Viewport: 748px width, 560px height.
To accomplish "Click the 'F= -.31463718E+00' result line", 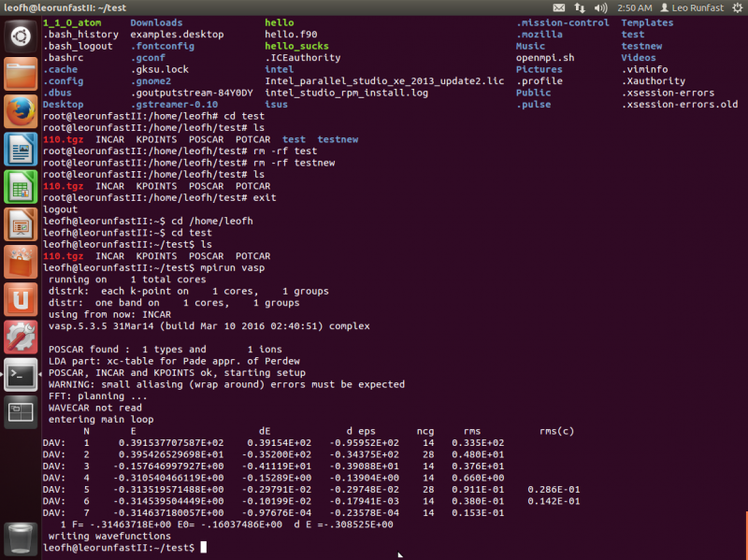I will pos(226,524).
